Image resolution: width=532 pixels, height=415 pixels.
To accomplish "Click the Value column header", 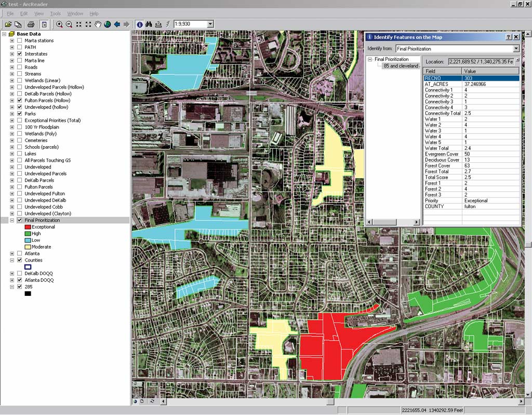I will [x=490, y=71].
